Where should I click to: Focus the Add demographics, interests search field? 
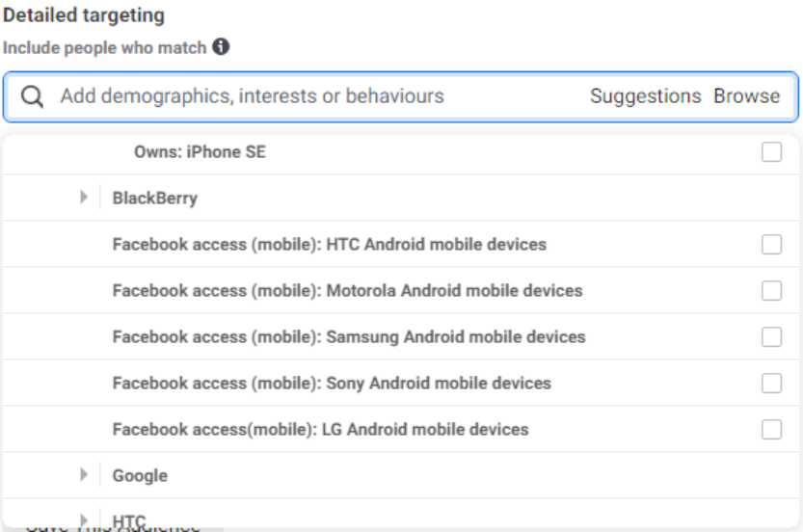[x=289, y=96]
